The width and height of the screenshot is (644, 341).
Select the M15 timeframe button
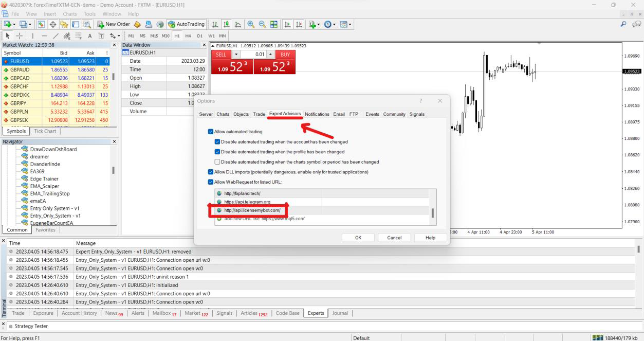click(x=153, y=36)
